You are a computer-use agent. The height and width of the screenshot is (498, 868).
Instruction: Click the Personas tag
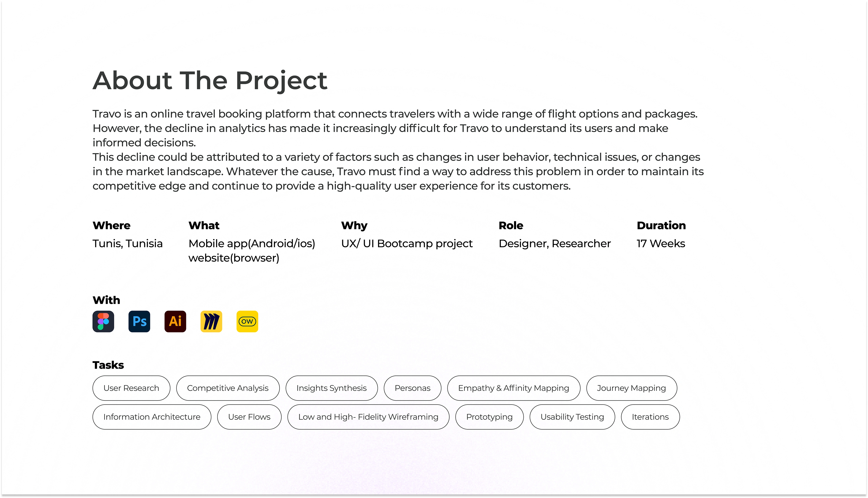(x=413, y=388)
